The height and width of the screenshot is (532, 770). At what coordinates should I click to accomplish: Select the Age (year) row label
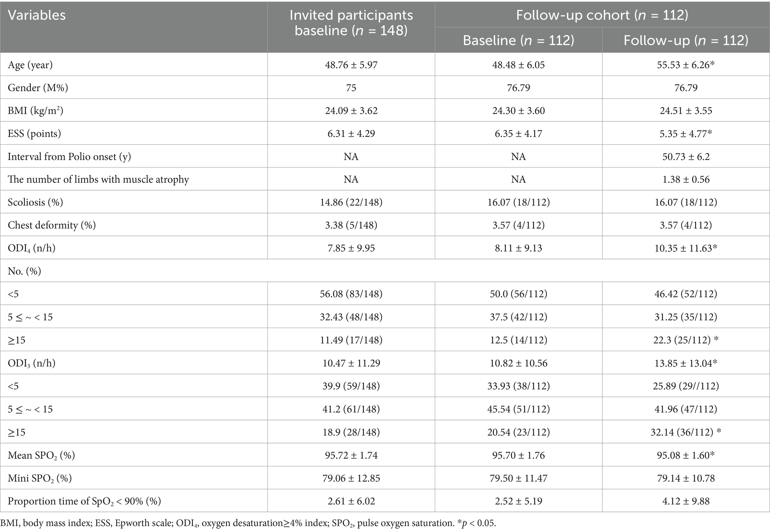tap(30, 65)
